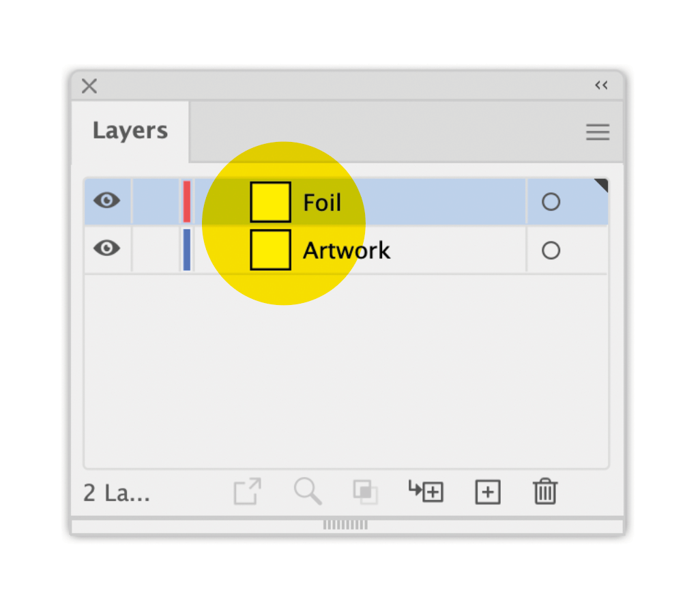This screenshot has height=595, width=700.
Task: Hide the Foil layer with eye icon
Action: click(106, 201)
